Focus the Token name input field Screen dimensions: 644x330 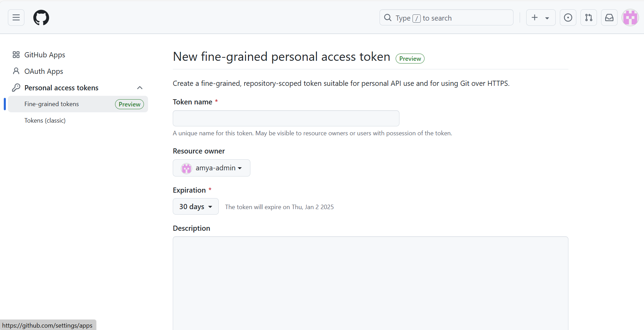pyautogui.click(x=286, y=118)
